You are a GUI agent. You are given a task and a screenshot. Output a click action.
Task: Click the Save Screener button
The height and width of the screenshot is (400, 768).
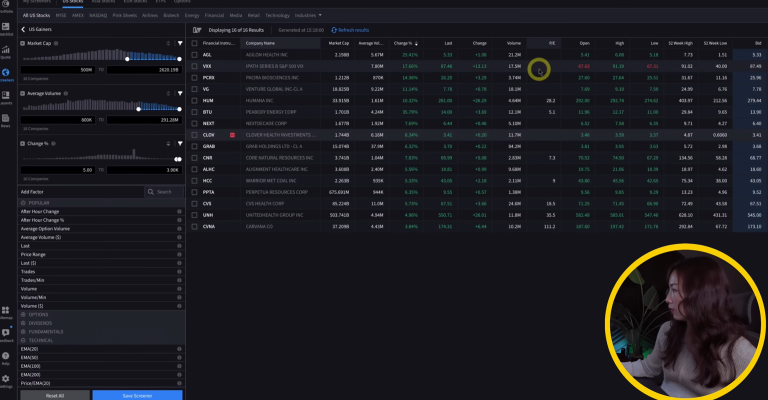tap(137, 395)
